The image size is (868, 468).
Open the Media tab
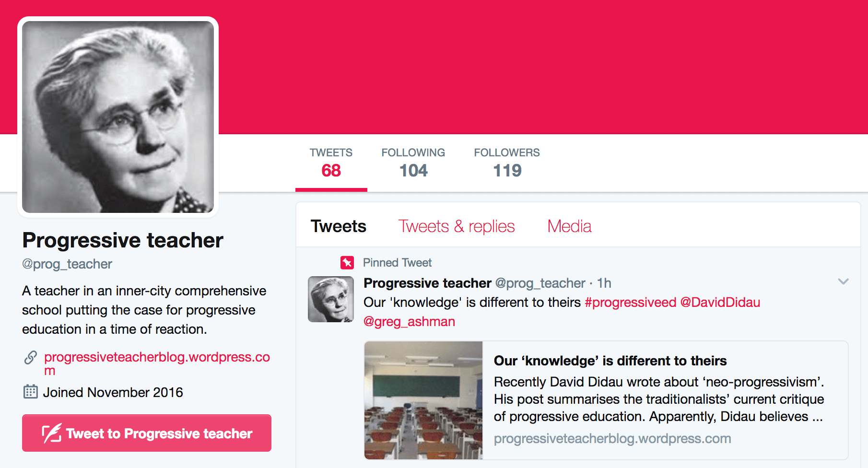point(569,226)
